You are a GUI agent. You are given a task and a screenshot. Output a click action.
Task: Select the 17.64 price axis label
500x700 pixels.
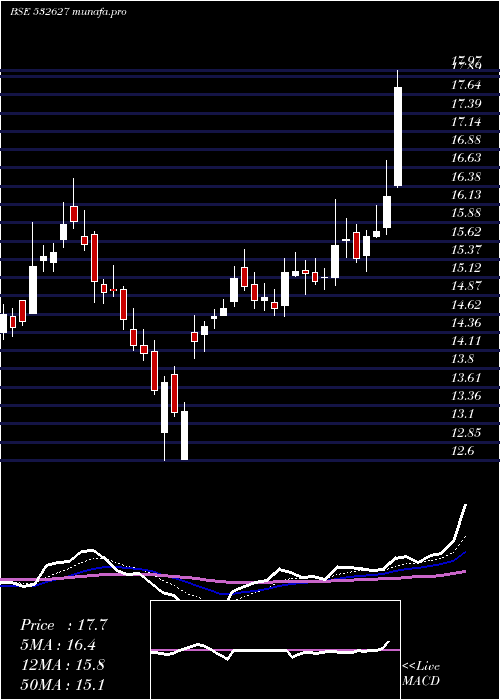(466, 85)
